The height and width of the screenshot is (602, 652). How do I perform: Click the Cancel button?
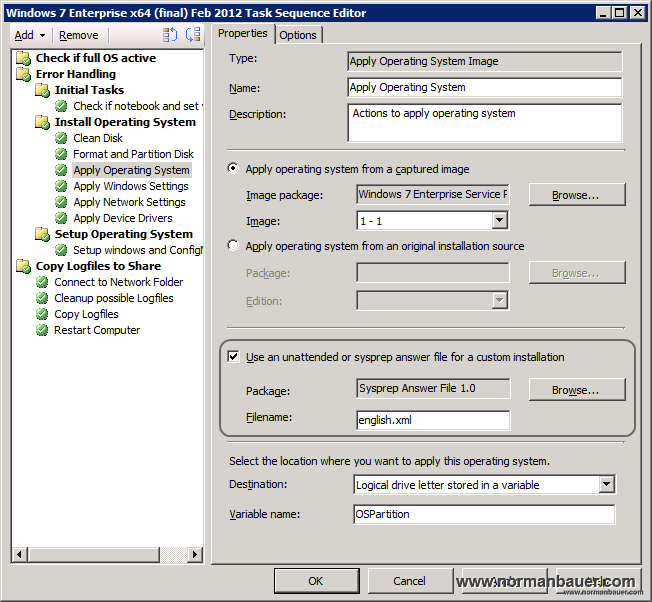[410, 581]
